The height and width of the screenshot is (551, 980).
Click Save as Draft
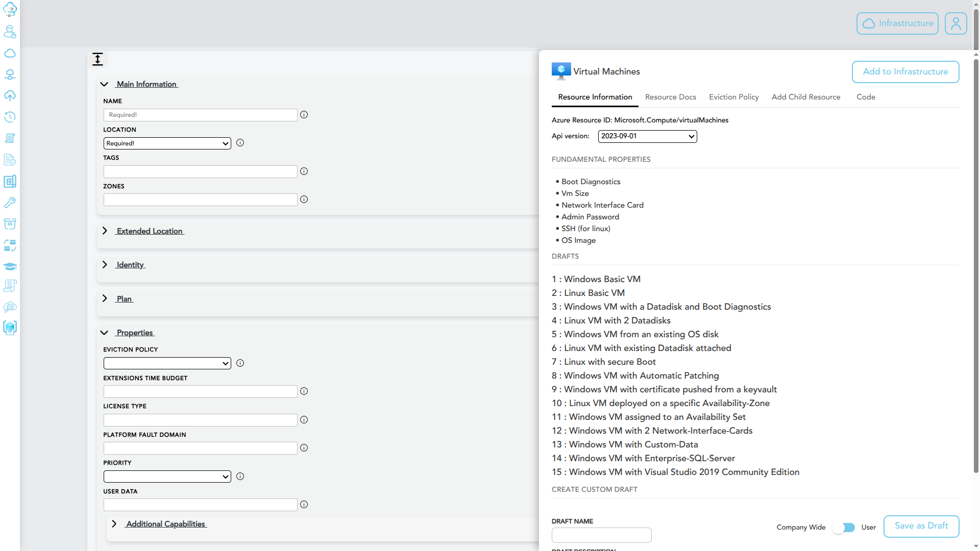pos(921,526)
